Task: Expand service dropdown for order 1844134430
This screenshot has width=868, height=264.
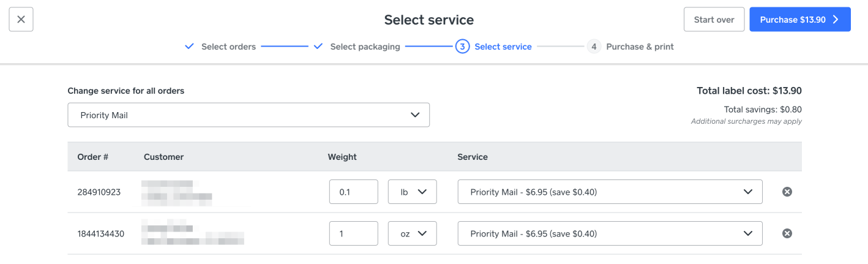Action: [610, 233]
